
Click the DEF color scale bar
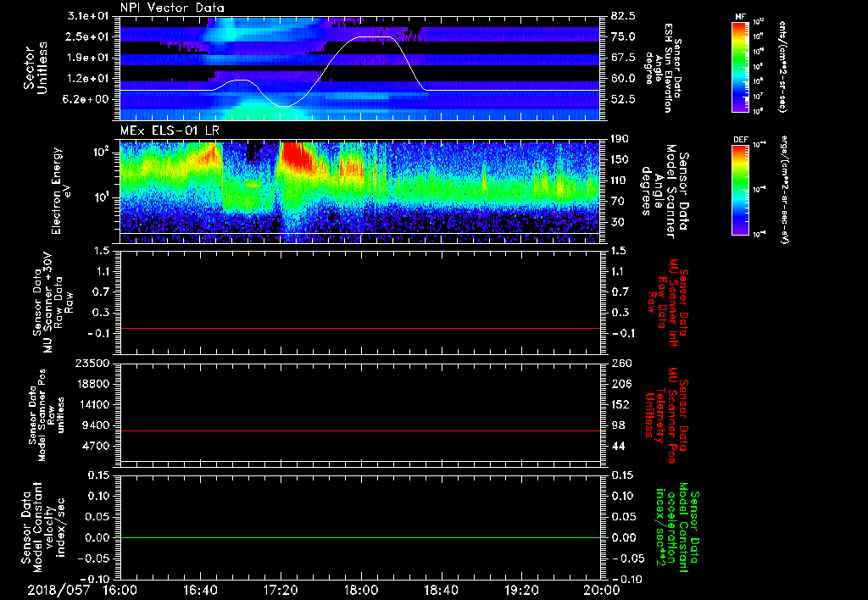click(x=740, y=188)
